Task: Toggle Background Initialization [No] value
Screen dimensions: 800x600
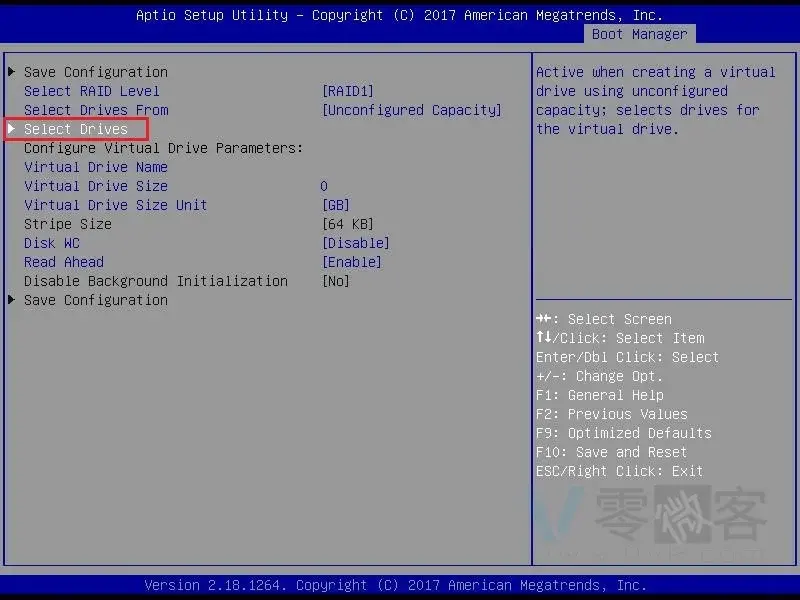Action: click(335, 281)
